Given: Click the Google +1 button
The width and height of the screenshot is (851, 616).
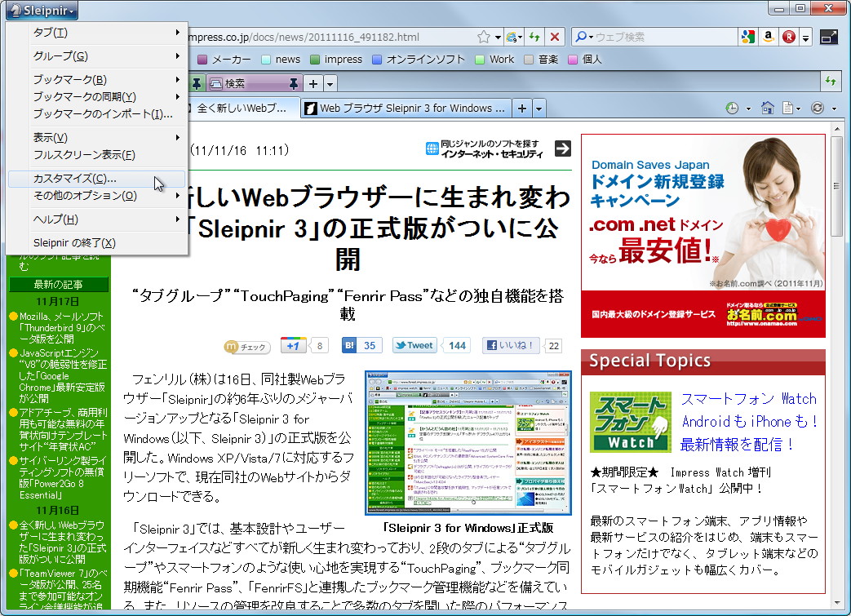Looking at the screenshot, I should pos(293,345).
